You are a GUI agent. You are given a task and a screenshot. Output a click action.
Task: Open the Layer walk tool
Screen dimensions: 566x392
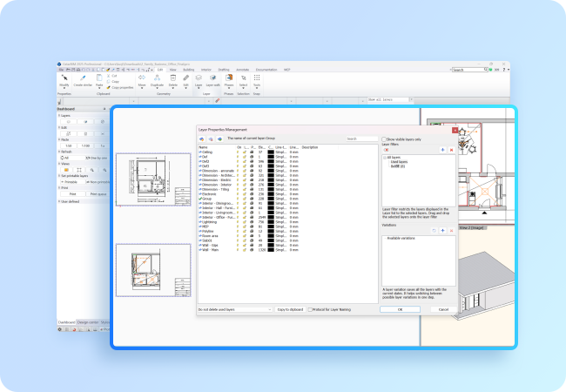[212, 78]
